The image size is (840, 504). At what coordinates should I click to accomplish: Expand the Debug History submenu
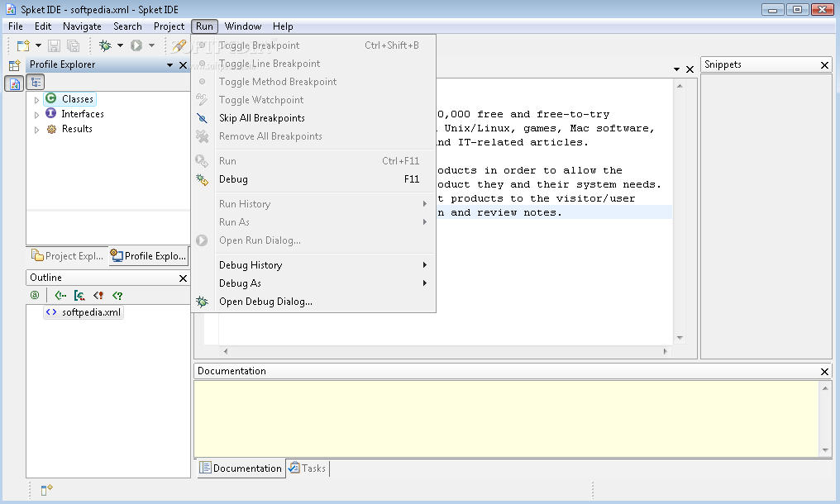coord(424,264)
